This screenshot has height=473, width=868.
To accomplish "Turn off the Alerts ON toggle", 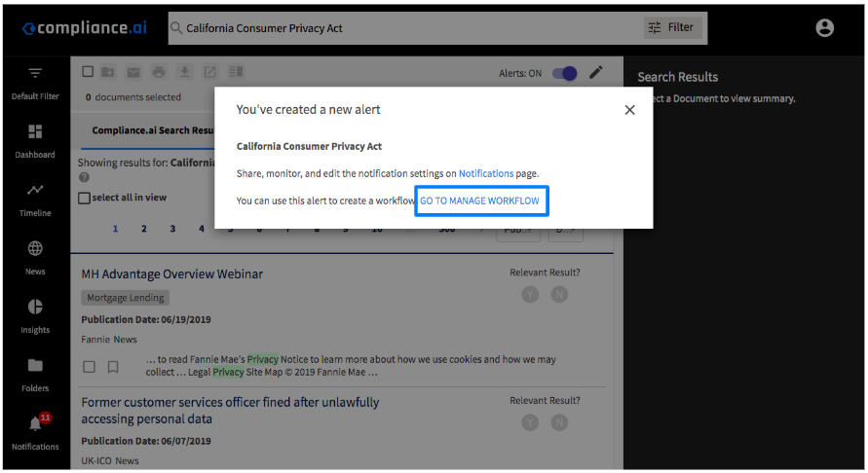I will 565,73.
